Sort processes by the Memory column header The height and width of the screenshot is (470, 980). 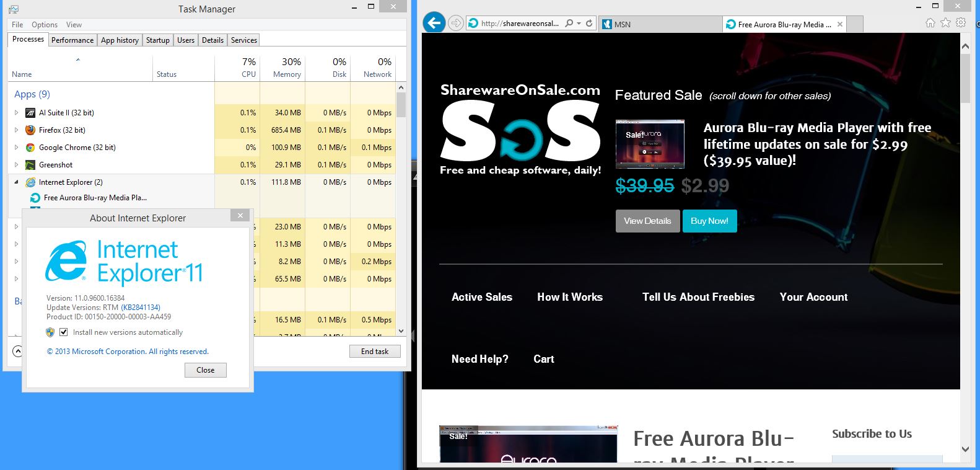[x=282, y=68]
